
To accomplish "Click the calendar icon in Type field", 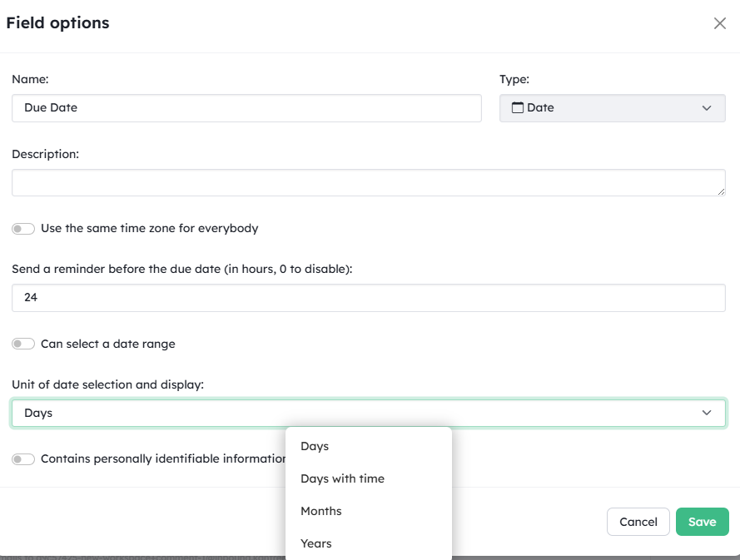I will (518, 107).
